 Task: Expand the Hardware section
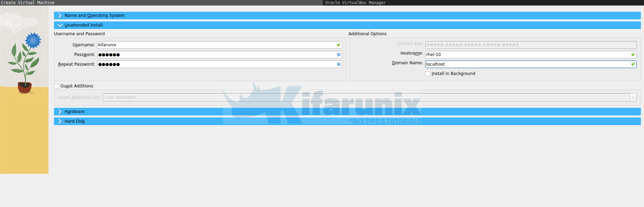click(347, 112)
